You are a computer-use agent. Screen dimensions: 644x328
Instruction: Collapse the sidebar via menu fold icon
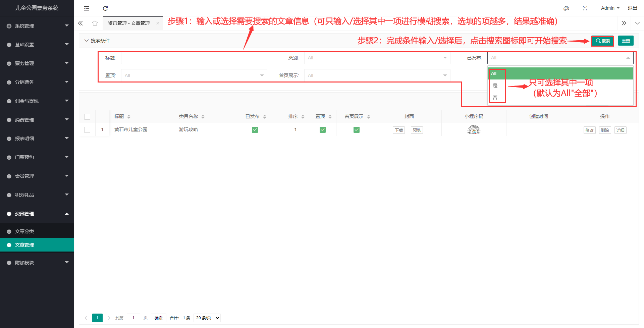(x=87, y=8)
